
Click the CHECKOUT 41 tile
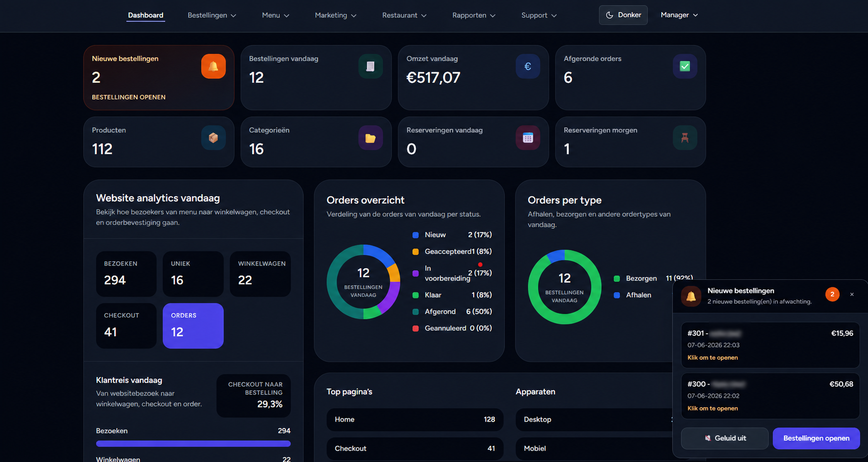point(126,326)
